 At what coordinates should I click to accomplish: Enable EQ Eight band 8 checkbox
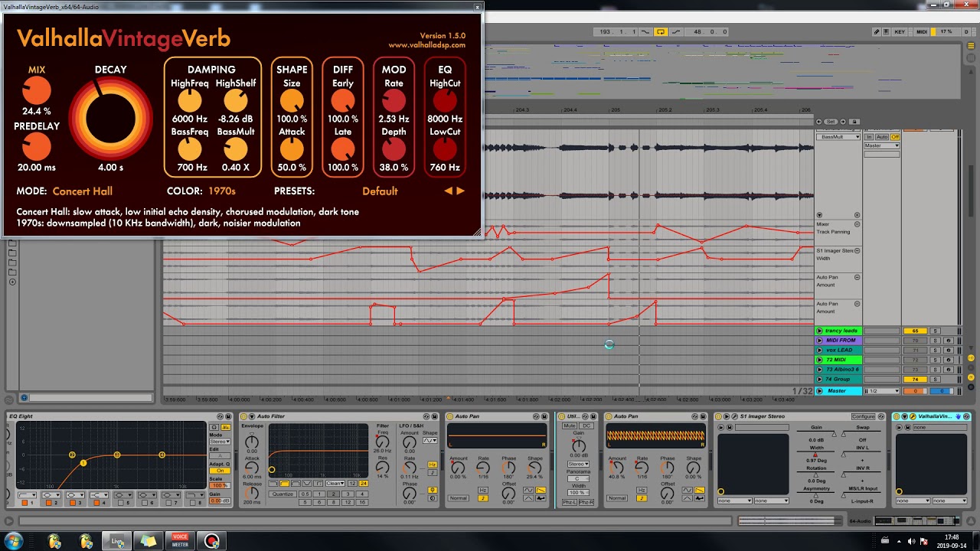[x=191, y=502]
